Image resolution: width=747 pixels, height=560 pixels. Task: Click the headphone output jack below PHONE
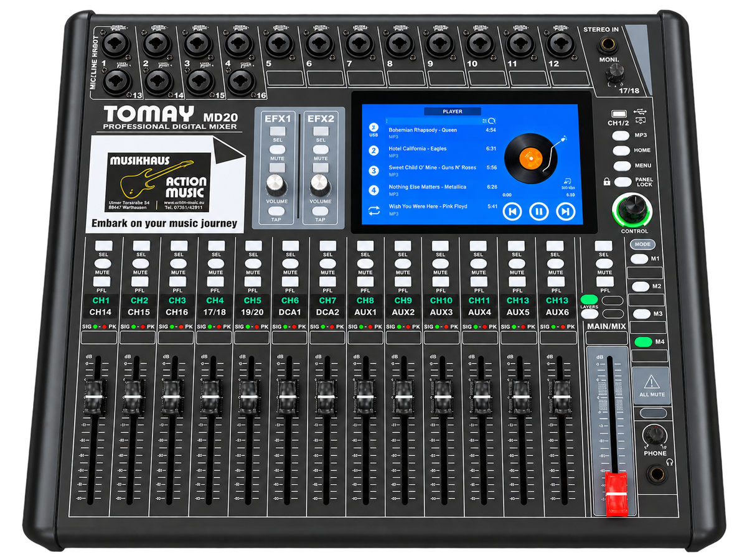pyautogui.click(x=656, y=474)
